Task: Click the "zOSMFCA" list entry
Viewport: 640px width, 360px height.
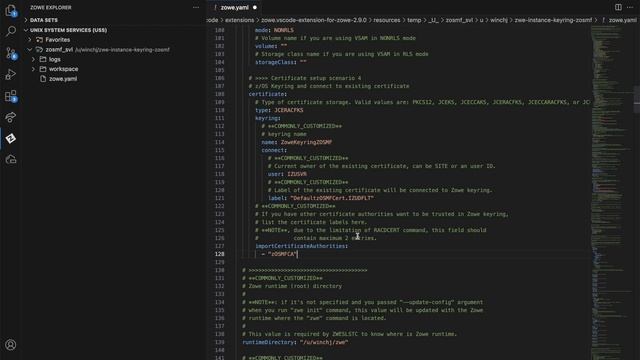Action: (x=282, y=254)
